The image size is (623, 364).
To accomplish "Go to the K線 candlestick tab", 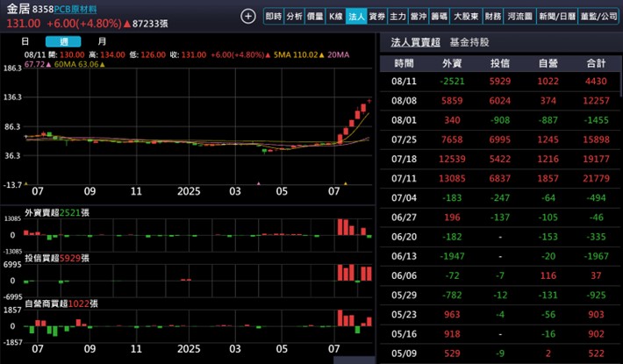I will pyautogui.click(x=335, y=17).
